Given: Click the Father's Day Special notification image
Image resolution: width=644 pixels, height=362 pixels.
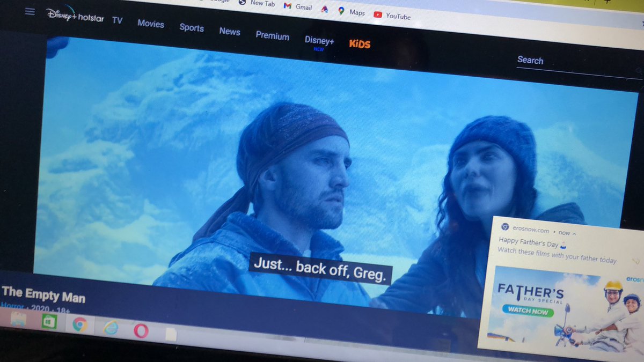Looking at the screenshot, I should pyautogui.click(x=566, y=311).
